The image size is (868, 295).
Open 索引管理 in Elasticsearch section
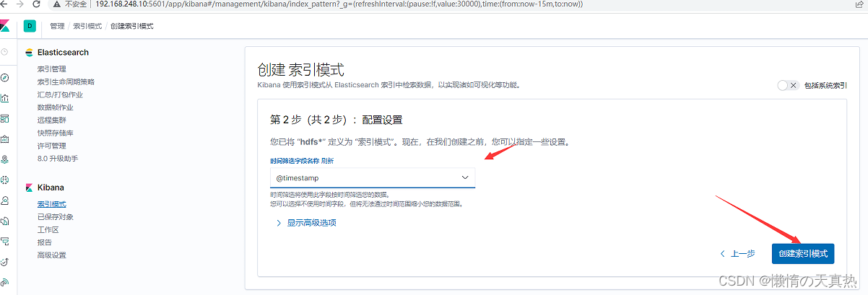[52, 69]
